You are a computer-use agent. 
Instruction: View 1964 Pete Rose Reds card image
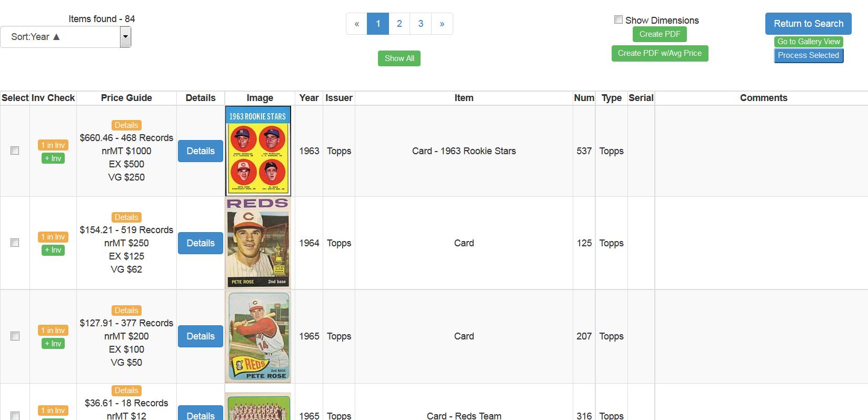258,243
